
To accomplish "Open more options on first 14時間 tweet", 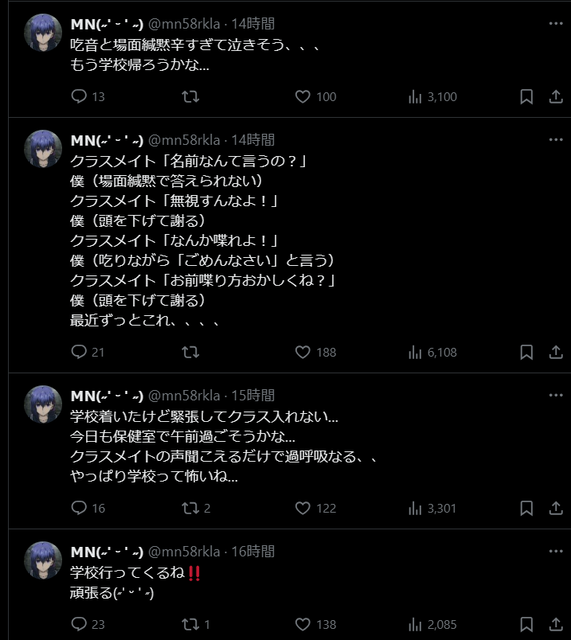I will [x=555, y=23].
